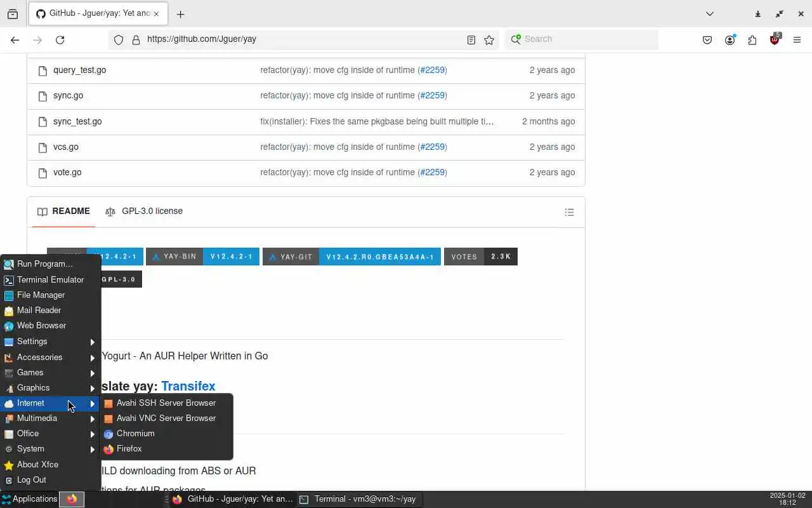Viewport: 812px width, 508px height.
Task: Switch to README tab
Action: 63,211
